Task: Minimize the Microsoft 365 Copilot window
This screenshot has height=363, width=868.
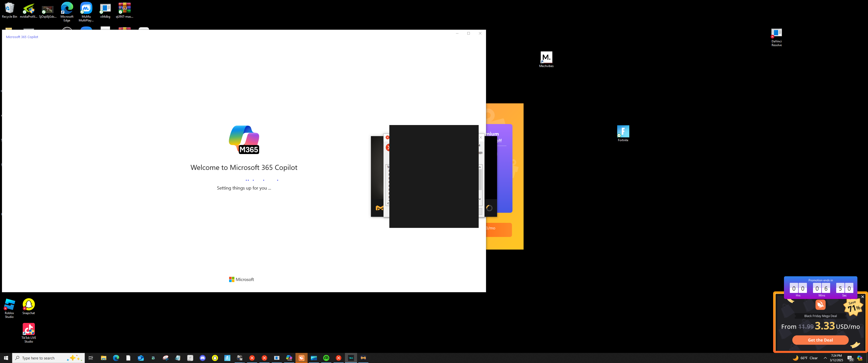Action: 457,33
